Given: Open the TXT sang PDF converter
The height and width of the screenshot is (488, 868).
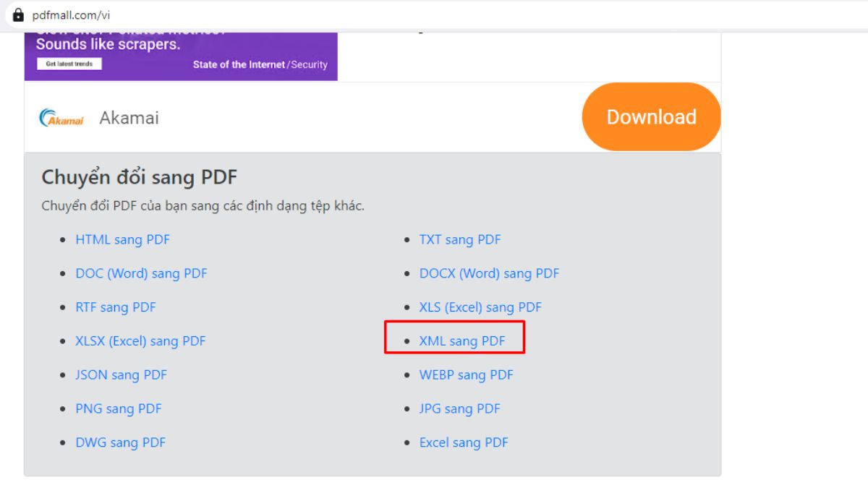Looking at the screenshot, I should (x=460, y=239).
